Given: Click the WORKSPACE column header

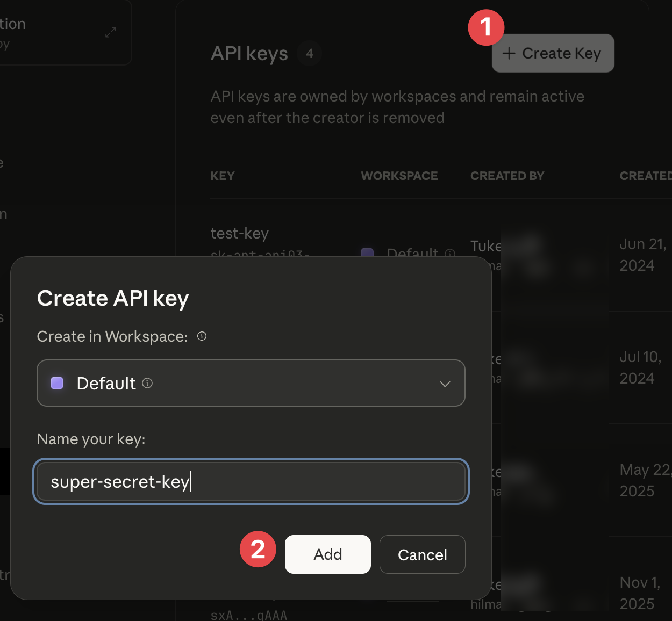Looking at the screenshot, I should 399,176.
